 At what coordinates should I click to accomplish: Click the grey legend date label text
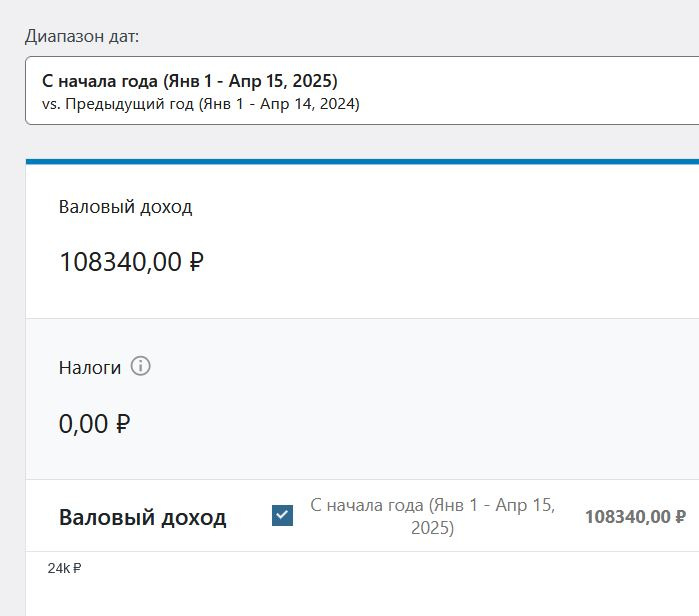coord(432,516)
